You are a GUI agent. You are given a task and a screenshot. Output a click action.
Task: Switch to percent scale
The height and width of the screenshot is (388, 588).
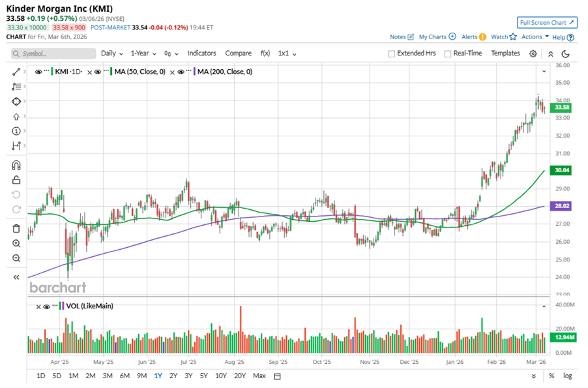551,376
